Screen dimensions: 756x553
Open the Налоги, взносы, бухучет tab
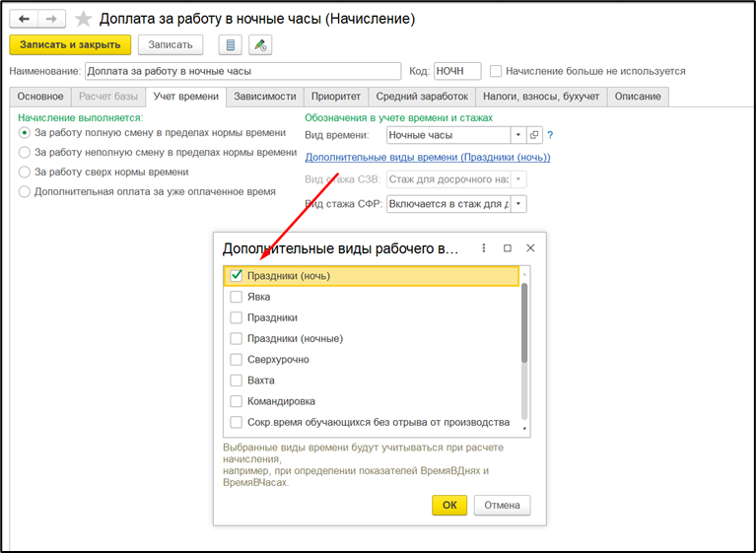(x=539, y=97)
